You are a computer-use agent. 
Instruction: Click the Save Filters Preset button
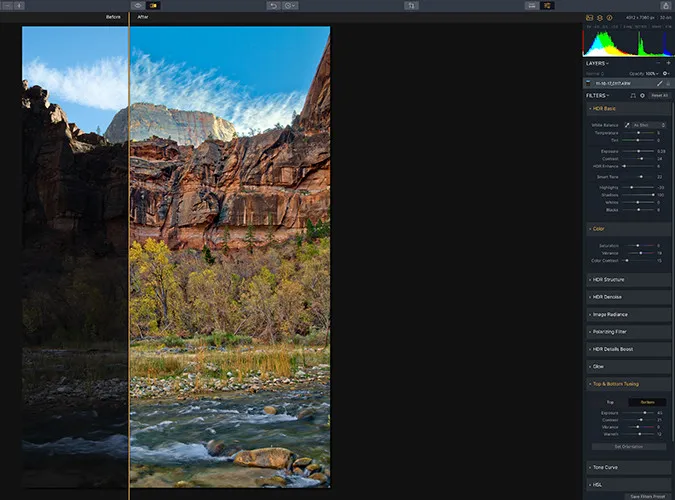click(647, 495)
